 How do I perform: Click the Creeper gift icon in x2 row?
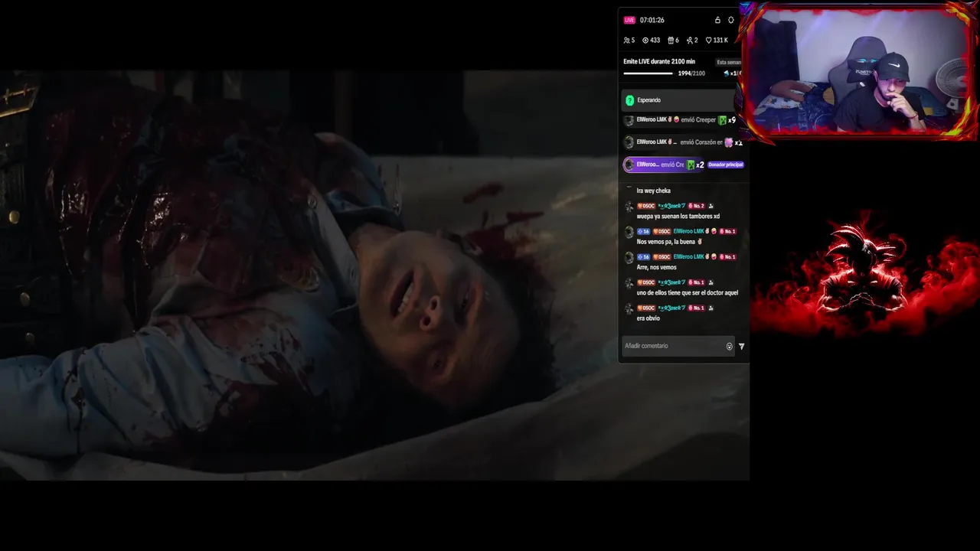(691, 165)
